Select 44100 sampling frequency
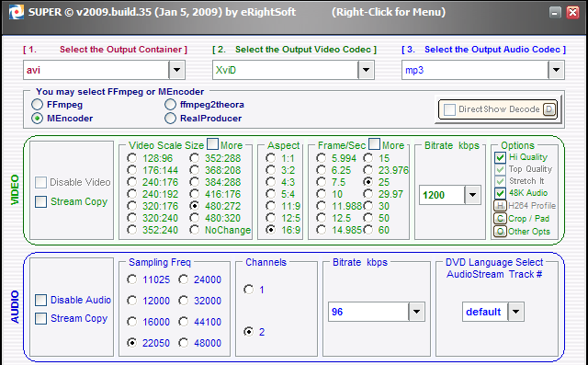 click(x=184, y=322)
